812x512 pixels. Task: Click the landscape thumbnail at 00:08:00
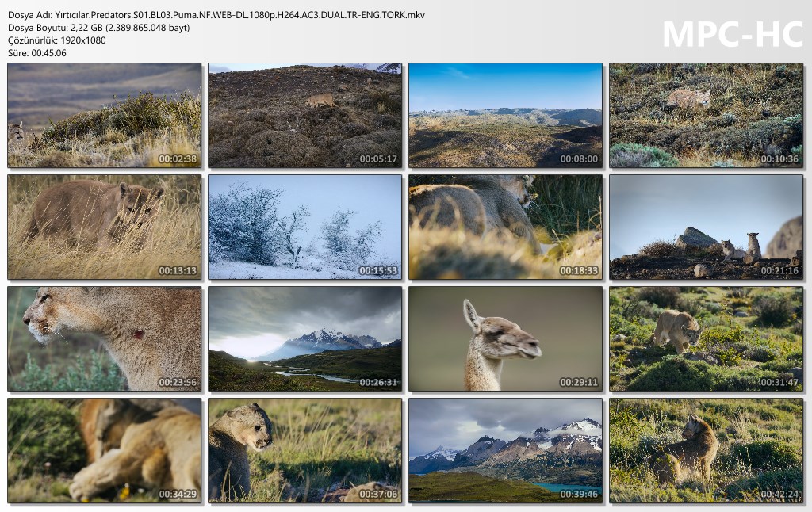tap(505, 116)
